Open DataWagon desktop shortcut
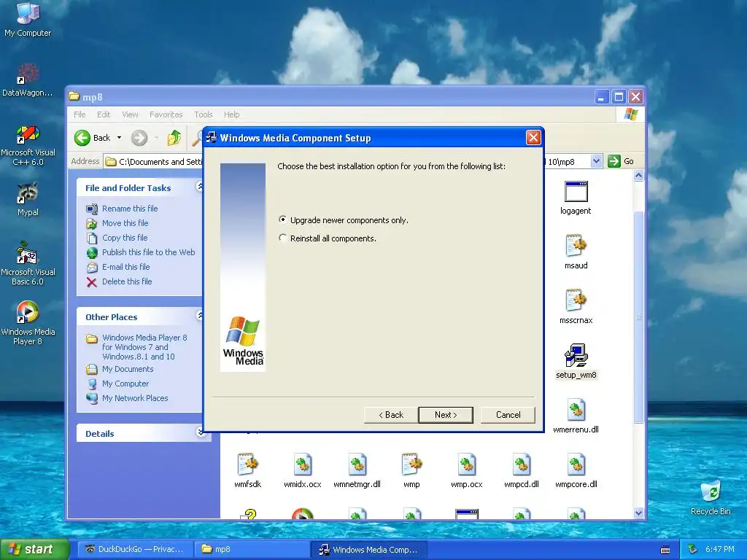This screenshot has height=560, width=747. 28,74
